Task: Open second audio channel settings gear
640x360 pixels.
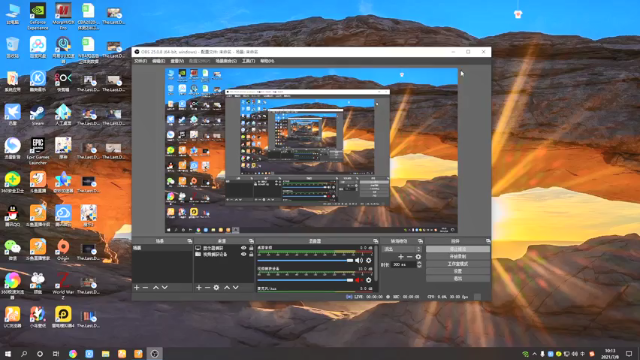Action: pos(369,280)
